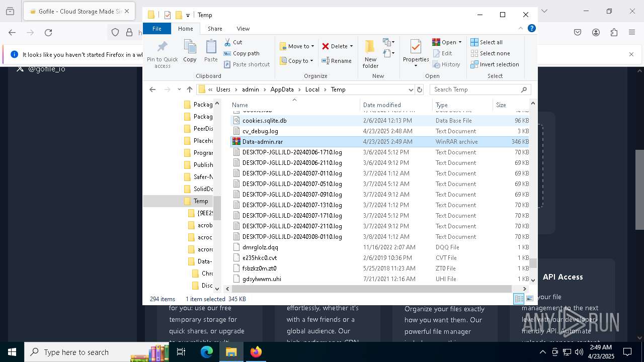This screenshot has height=362, width=644.
Task: Click Type here to search box
Action: click(96, 352)
